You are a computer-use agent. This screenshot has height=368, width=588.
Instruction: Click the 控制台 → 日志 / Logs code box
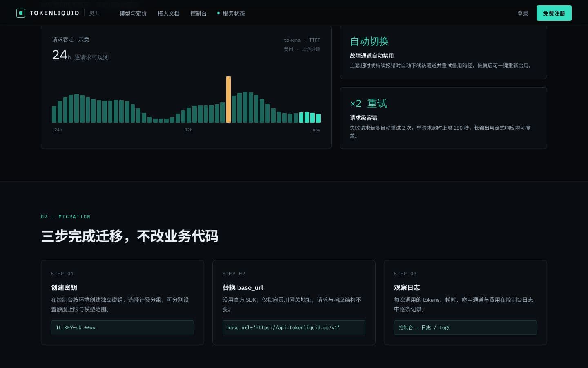click(x=465, y=328)
